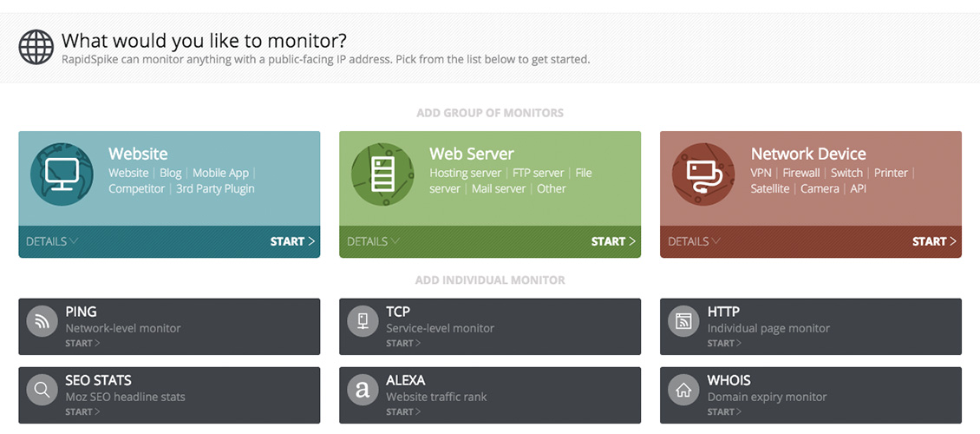Start a PING monitor

(82, 344)
